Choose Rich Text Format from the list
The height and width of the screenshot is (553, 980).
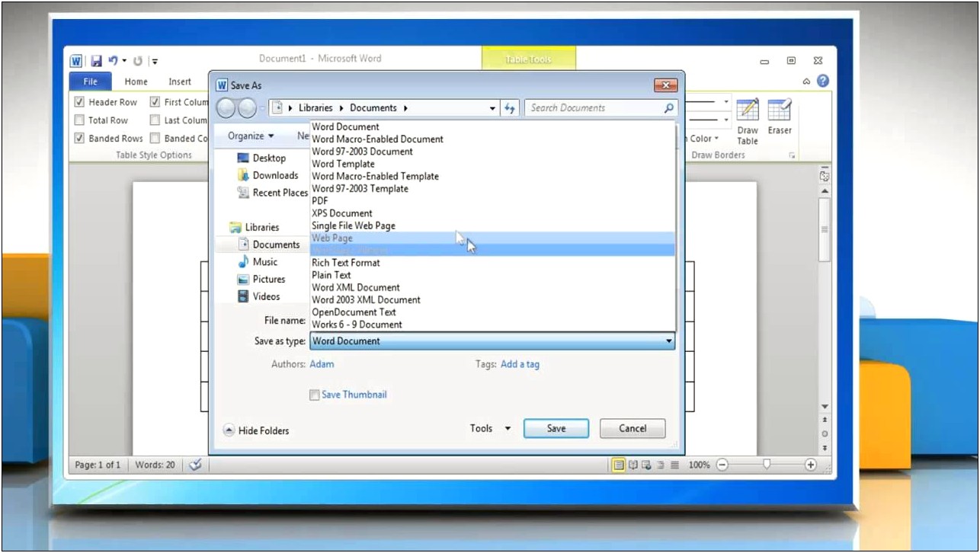click(492, 263)
